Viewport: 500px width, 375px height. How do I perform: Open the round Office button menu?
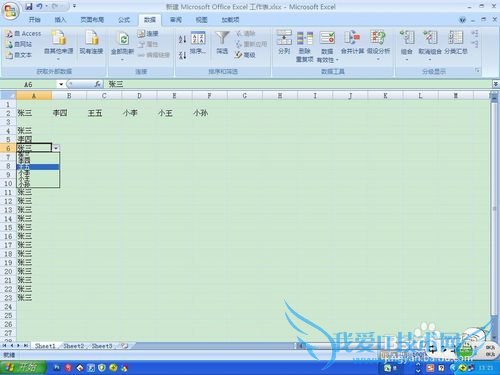point(10,11)
